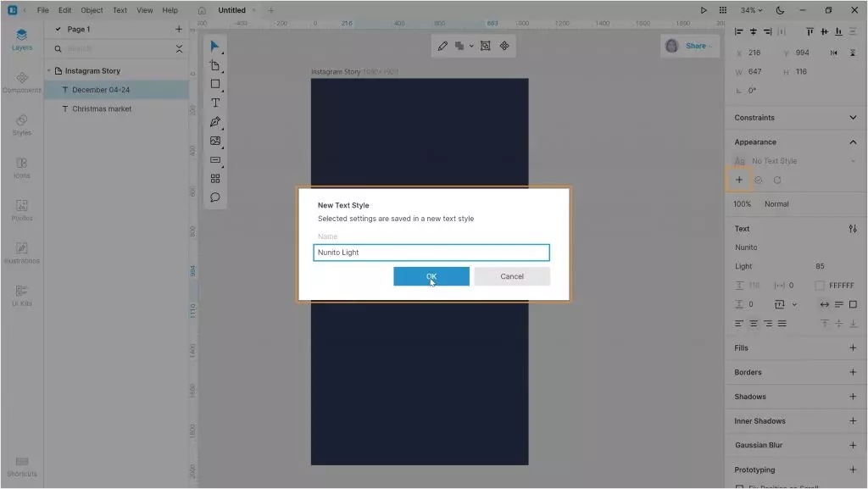
Task: Activate the Comment tool
Action: (x=215, y=197)
